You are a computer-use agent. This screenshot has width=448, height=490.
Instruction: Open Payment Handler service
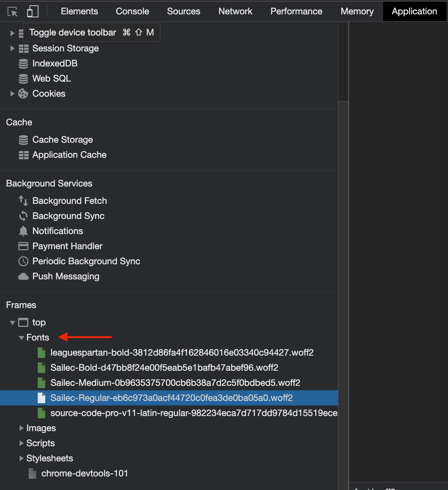pyautogui.click(x=68, y=246)
